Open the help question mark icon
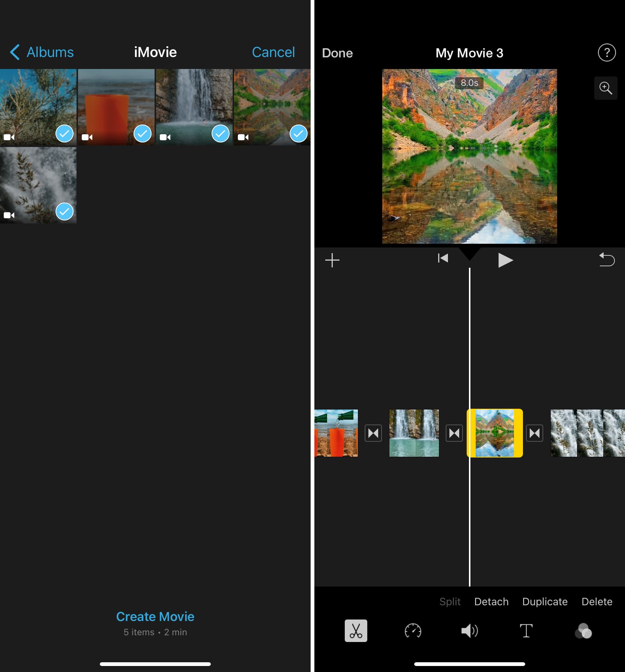The width and height of the screenshot is (625, 672). [607, 52]
